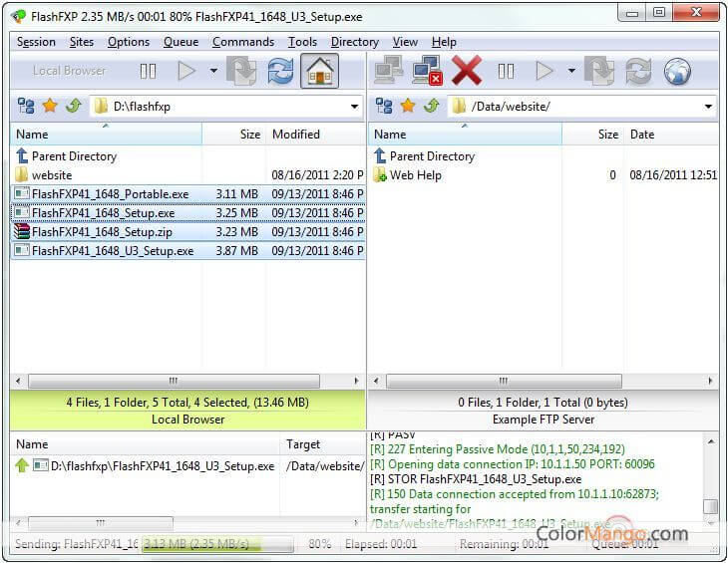Click up arrow of the log scrollbar
Image resolution: width=728 pixels, height=563 pixels.
click(711, 442)
